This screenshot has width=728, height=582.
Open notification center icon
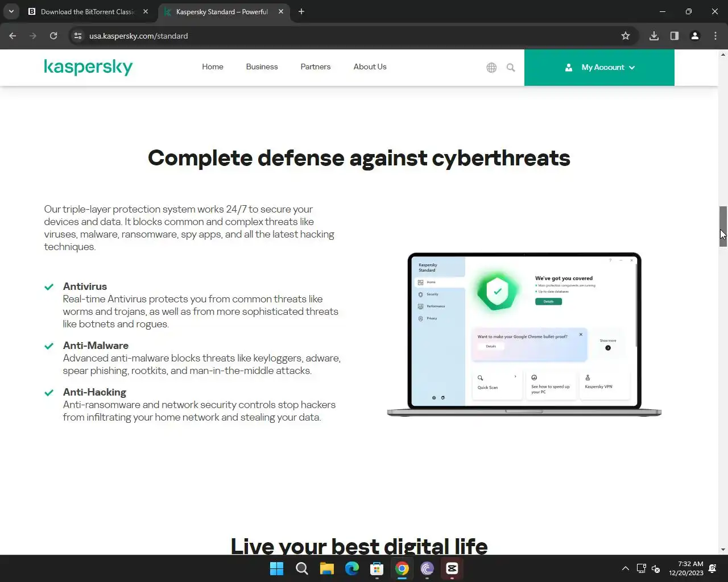point(713,568)
